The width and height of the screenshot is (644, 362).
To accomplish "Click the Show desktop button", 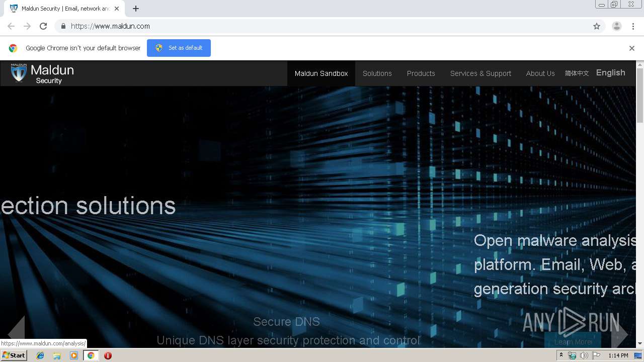I will pos(639,355).
